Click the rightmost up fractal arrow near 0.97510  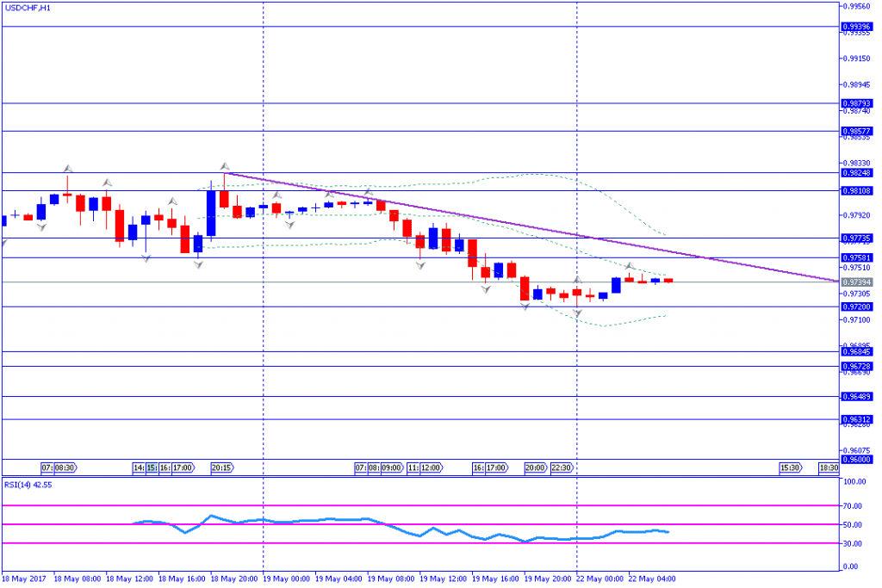click(x=629, y=267)
